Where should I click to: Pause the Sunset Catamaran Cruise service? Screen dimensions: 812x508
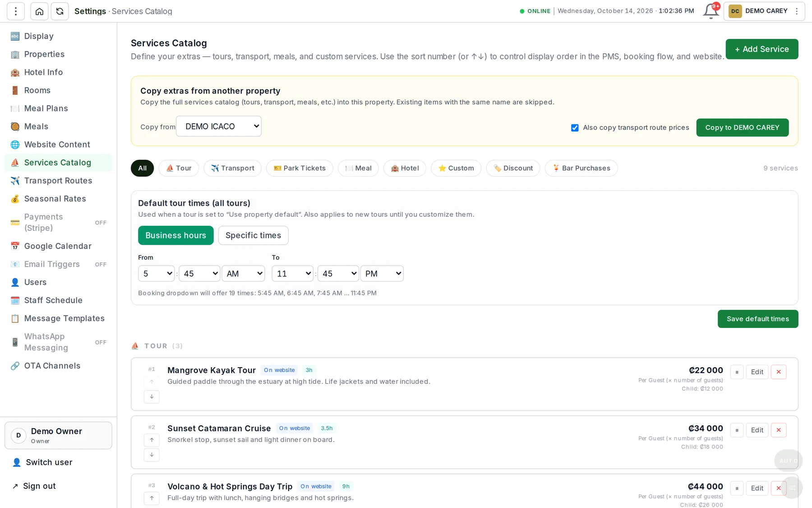point(737,430)
